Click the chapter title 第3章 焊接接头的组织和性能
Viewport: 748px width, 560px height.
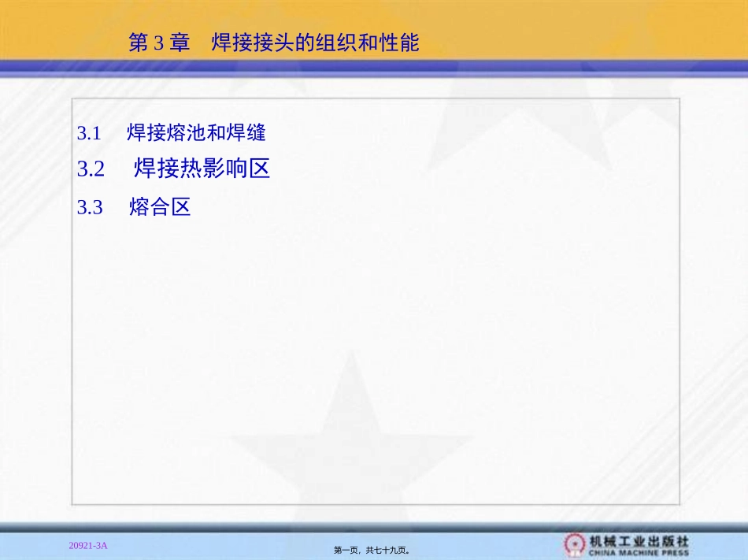[273, 43]
